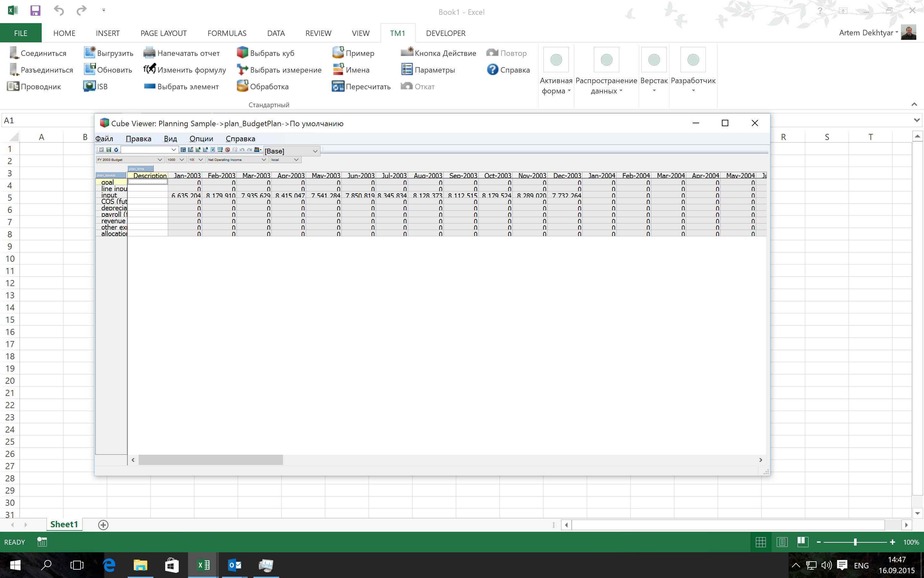Open FY 2003 Budget dropdown
Image resolution: width=924 pixels, height=578 pixels.
click(130, 160)
